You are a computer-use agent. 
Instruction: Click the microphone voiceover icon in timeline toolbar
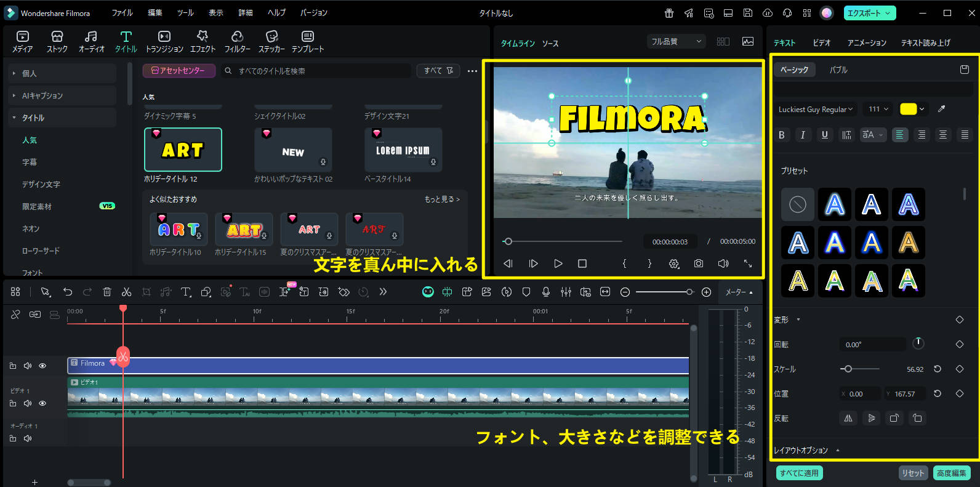[x=546, y=292]
